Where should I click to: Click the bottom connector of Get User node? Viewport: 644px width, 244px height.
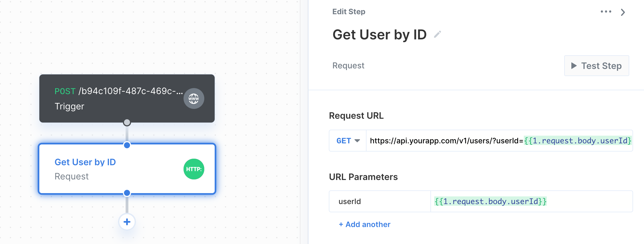pyautogui.click(x=127, y=193)
